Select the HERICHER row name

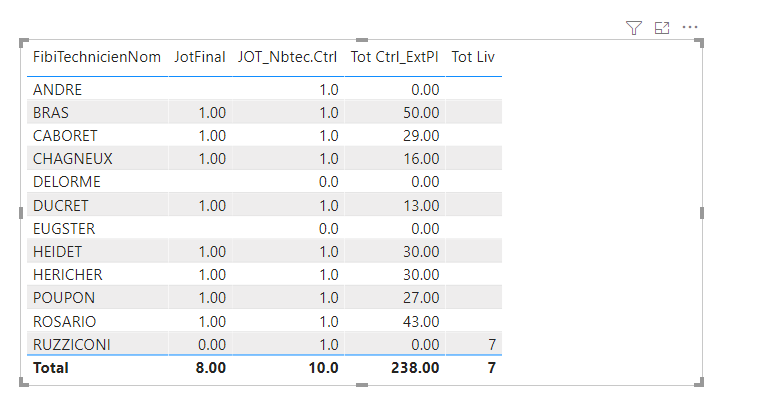(68, 275)
